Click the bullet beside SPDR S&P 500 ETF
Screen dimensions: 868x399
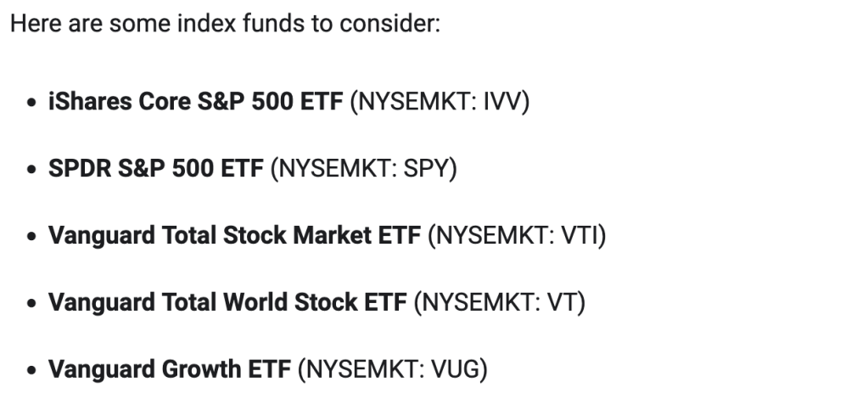(x=31, y=170)
